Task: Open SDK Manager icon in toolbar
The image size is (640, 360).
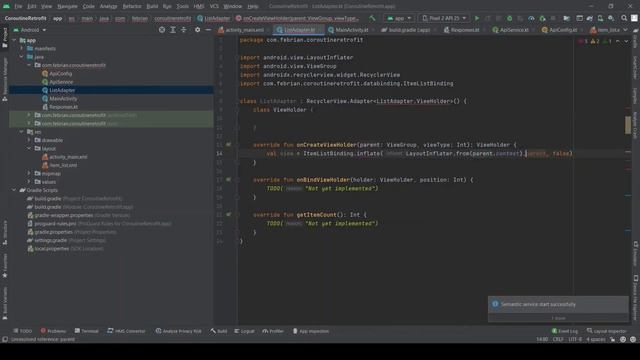Action: coord(611,18)
